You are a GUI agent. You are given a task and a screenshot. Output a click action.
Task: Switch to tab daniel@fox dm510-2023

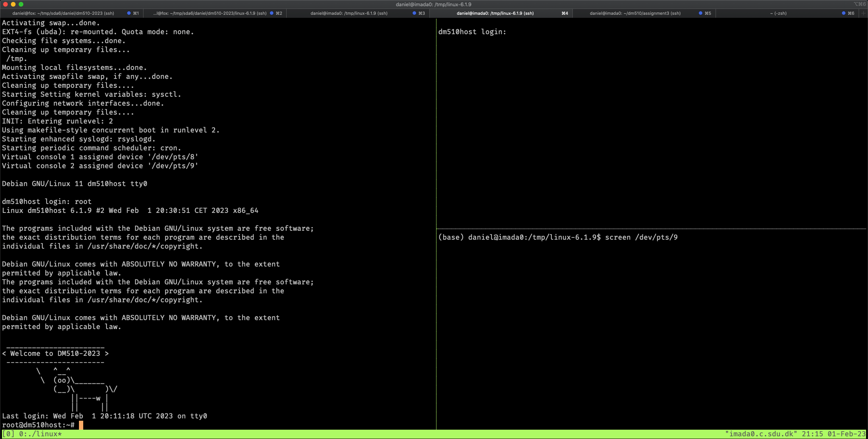point(62,13)
